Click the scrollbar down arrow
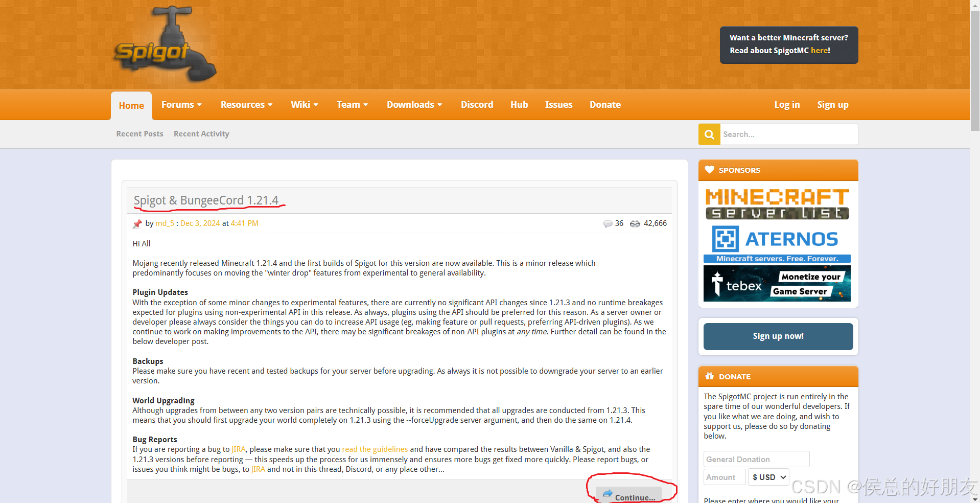This screenshot has width=980, height=503. click(x=975, y=499)
